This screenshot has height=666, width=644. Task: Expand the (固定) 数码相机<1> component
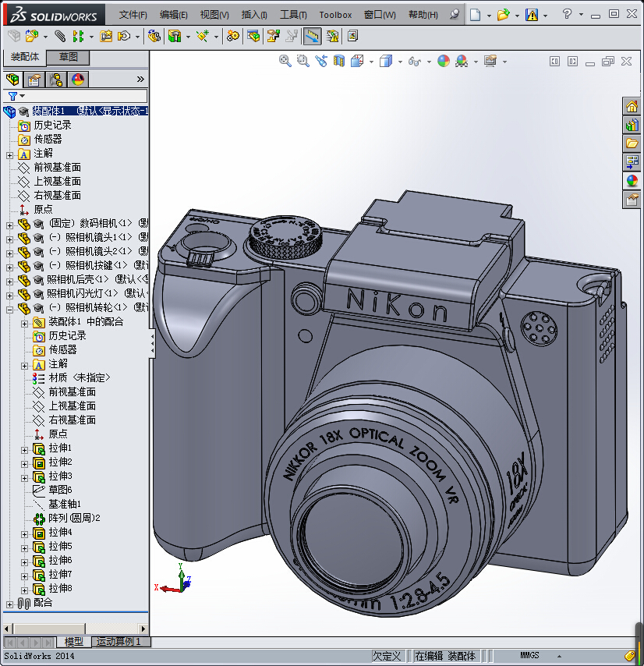10,225
